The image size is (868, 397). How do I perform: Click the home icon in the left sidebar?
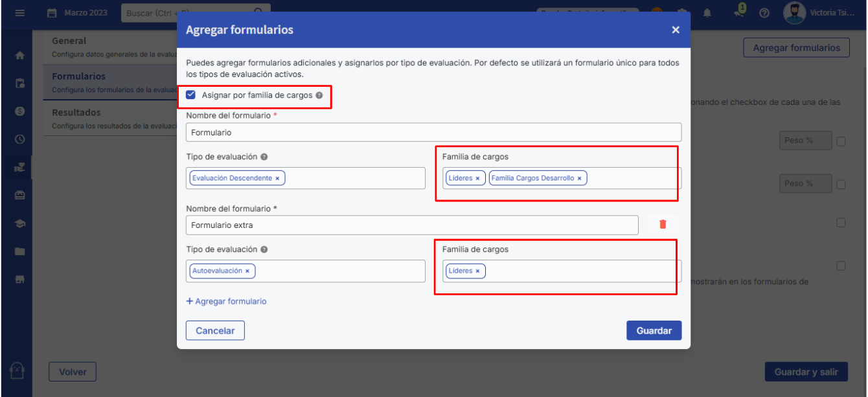coord(19,56)
